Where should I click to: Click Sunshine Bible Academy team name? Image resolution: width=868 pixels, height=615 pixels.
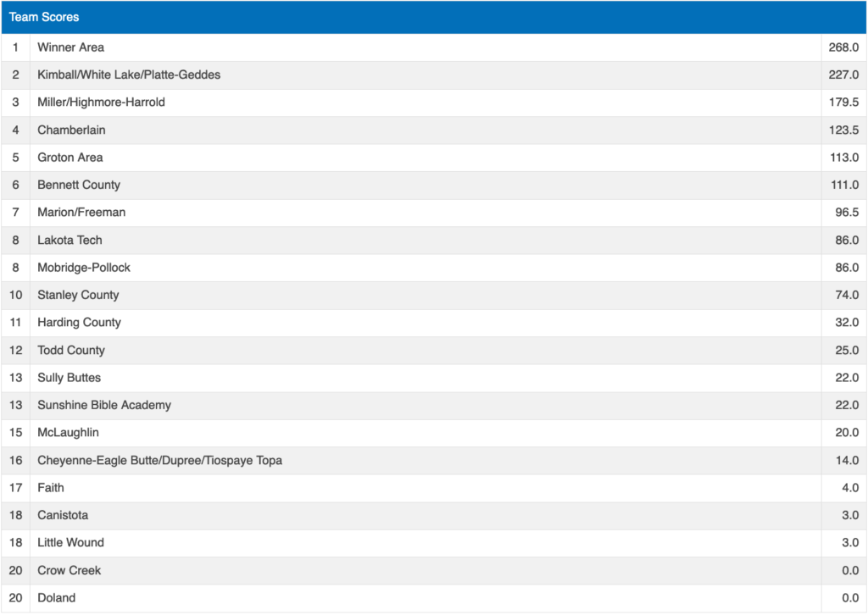[103, 405]
